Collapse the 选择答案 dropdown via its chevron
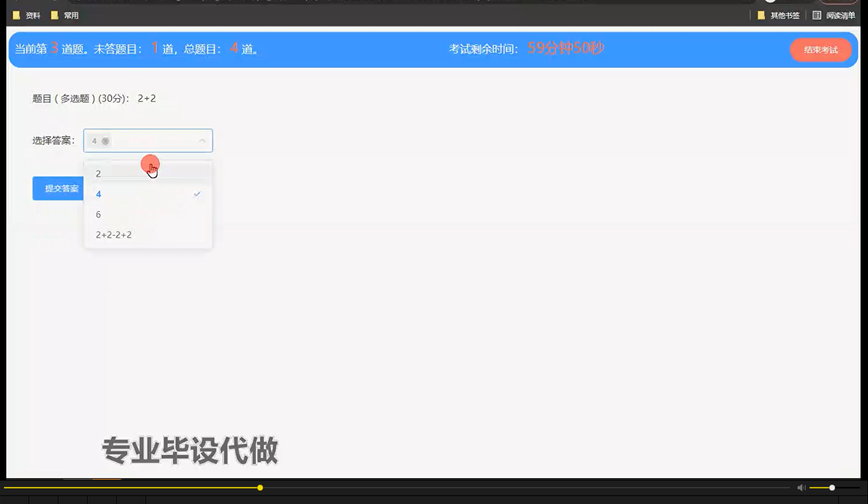This screenshot has width=868, height=504. click(x=202, y=140)
